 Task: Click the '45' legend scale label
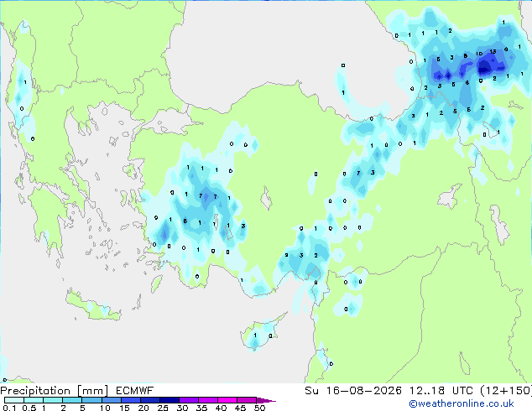[240, 408]
